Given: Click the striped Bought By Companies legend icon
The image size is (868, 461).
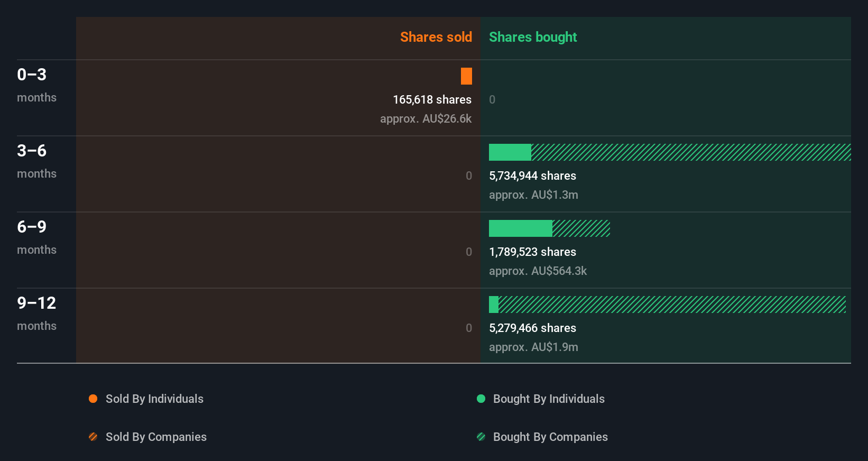Looking at the screenshot, I should [x=481, y=437].
